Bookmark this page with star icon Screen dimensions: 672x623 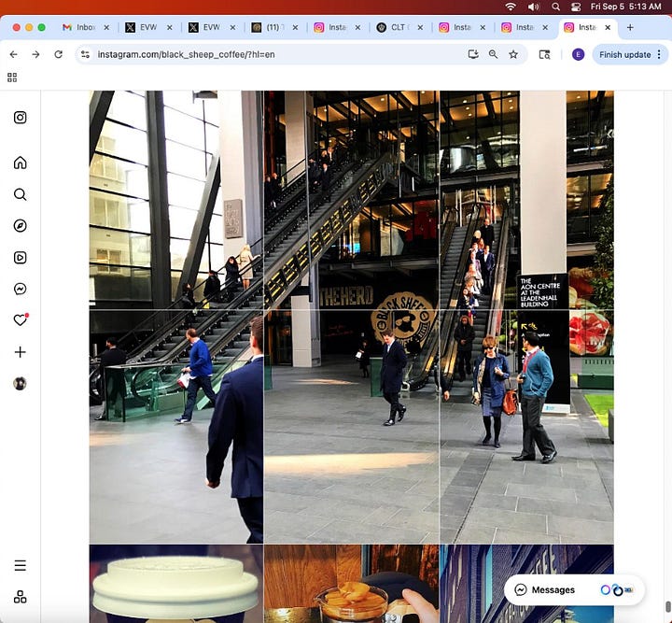[x=513, y=54]
